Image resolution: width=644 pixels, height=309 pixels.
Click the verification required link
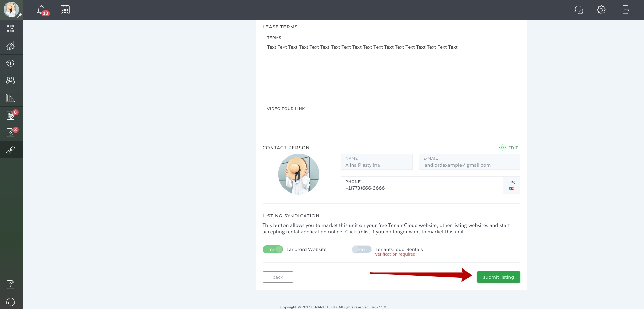point(395,254)
